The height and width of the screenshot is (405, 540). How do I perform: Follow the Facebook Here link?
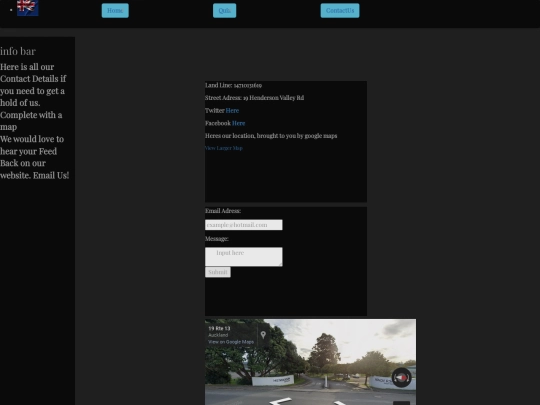click(238, 123)
